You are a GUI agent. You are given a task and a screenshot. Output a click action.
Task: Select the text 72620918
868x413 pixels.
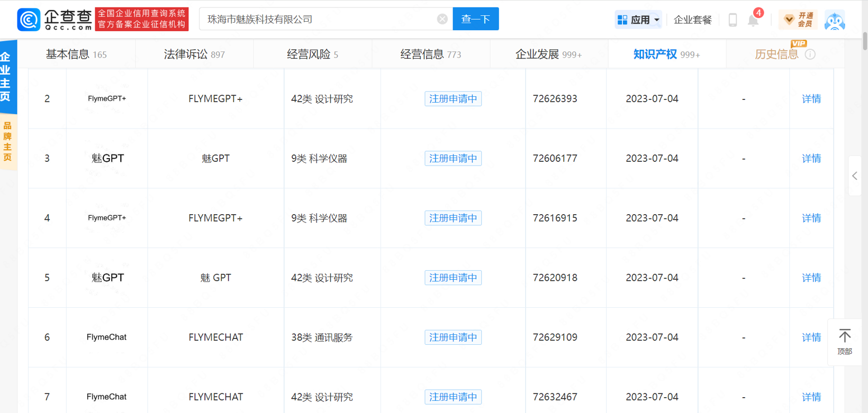(x=555, y=278)
